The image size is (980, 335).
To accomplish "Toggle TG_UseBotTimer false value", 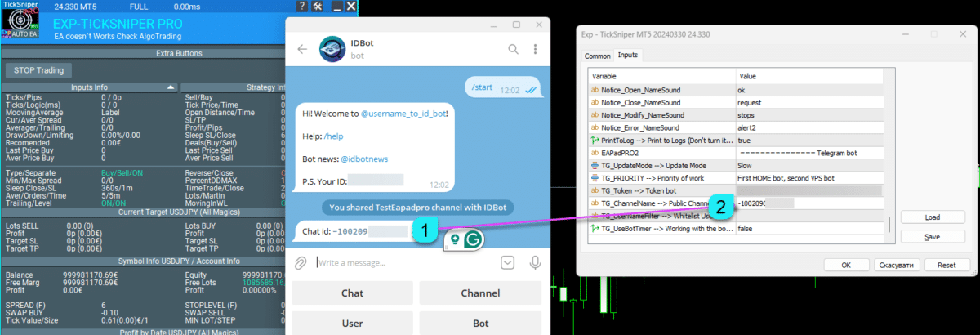I will click(x=808, y=229).
